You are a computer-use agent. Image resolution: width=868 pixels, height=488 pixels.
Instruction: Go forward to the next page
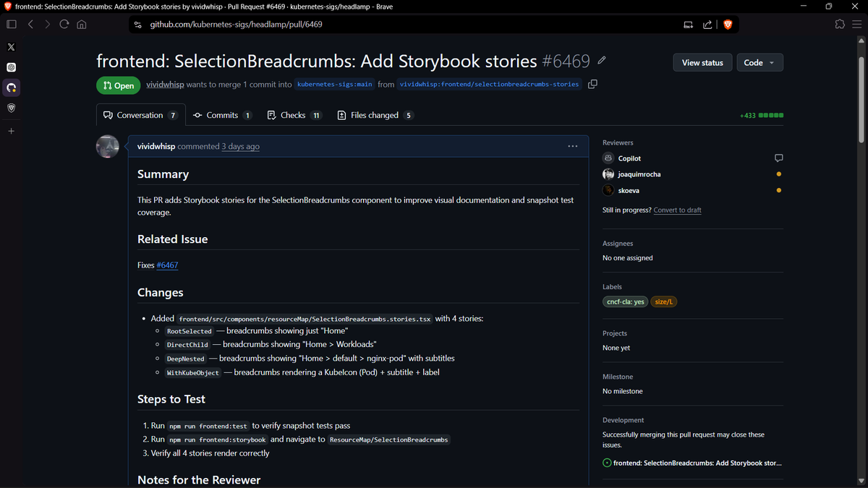47,24
